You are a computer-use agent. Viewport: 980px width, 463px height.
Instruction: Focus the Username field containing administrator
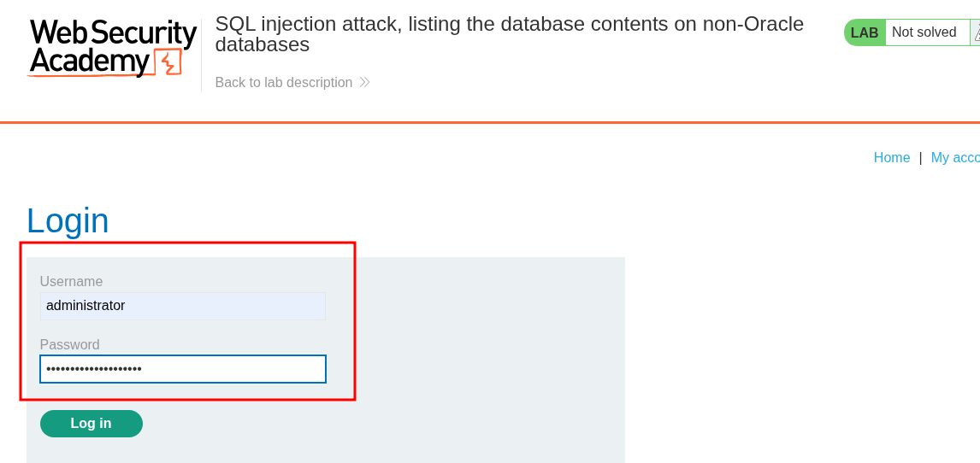point(182,306)
